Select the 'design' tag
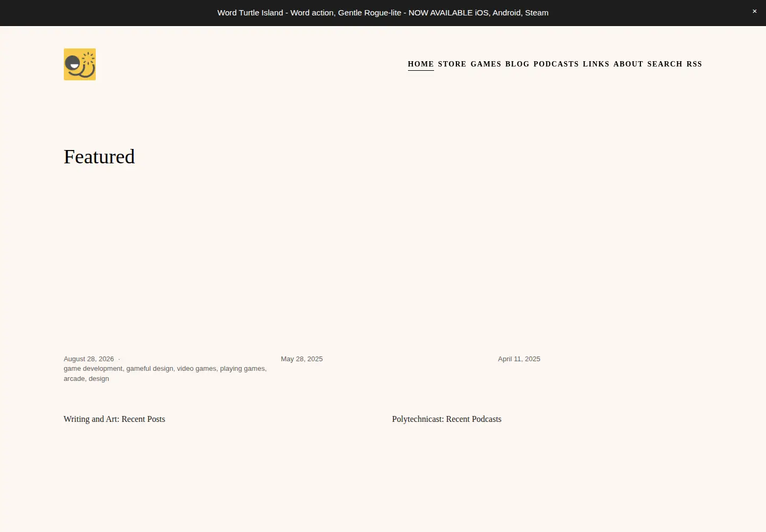Viewport: 766px width, 532px height. click(99, 379)
